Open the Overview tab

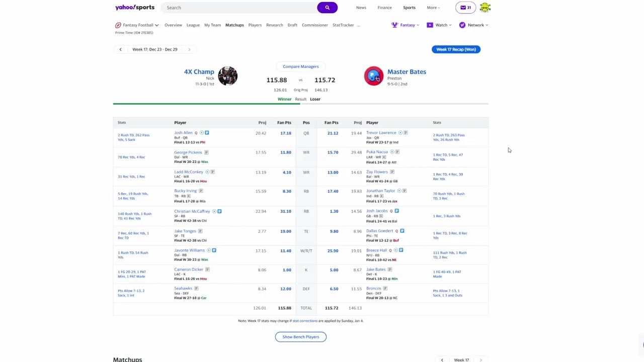(173, 25)
